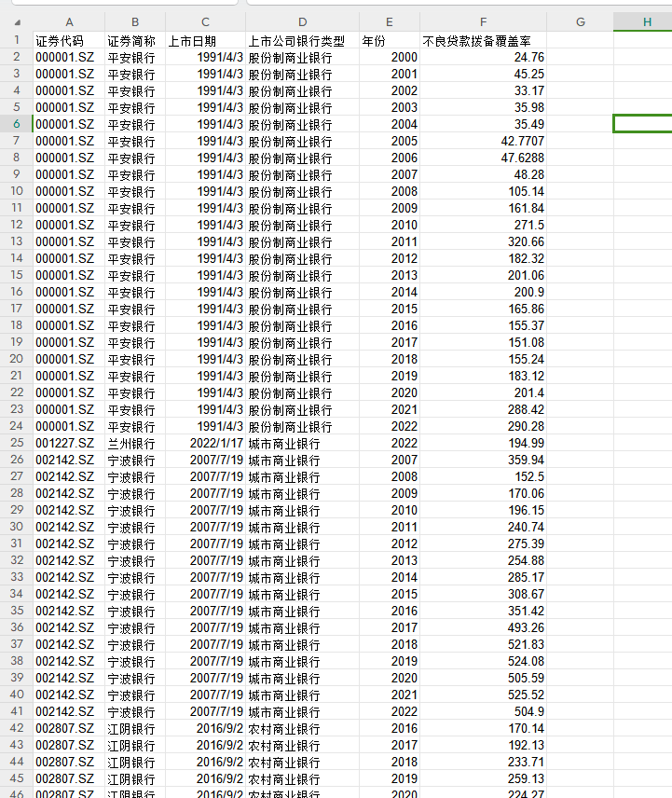672x798 pixels.
Task: Click 002807.SZ cell in row 43
Action: [x=69, y=746]
